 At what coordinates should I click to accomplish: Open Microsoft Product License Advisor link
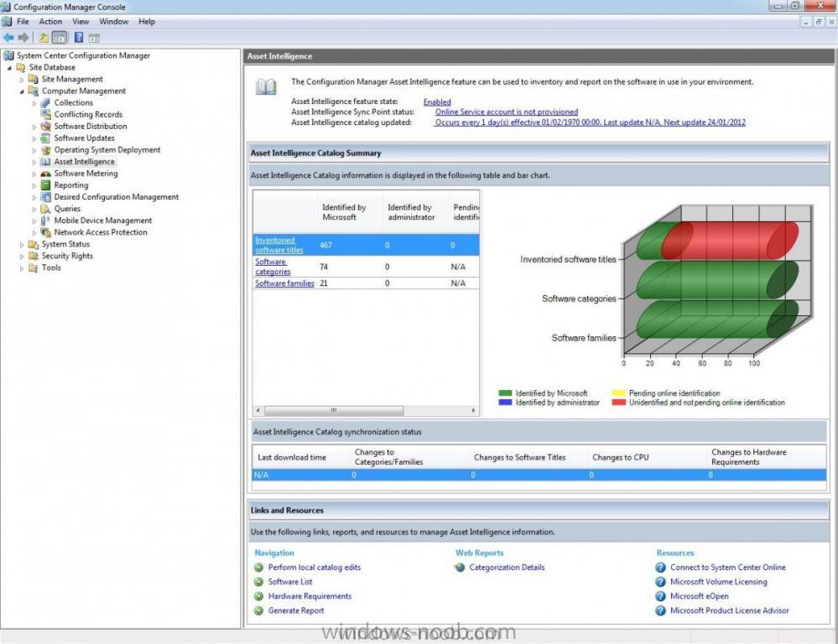point(729,610)
